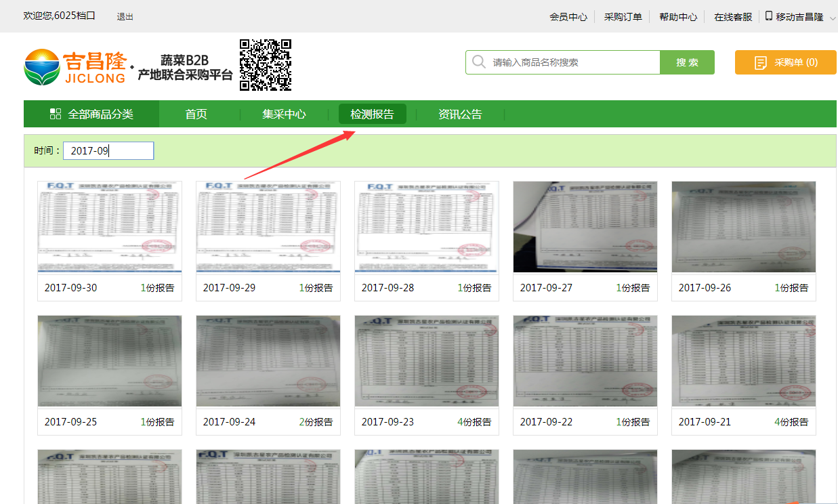Click the grid icon beside 全部商品分类

click(x=56, y=114)
